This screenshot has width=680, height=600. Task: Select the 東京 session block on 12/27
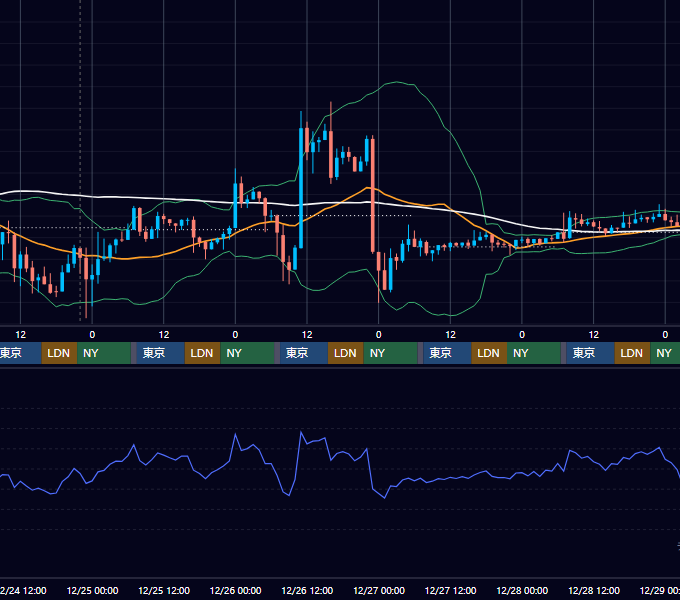coord(447,353)
